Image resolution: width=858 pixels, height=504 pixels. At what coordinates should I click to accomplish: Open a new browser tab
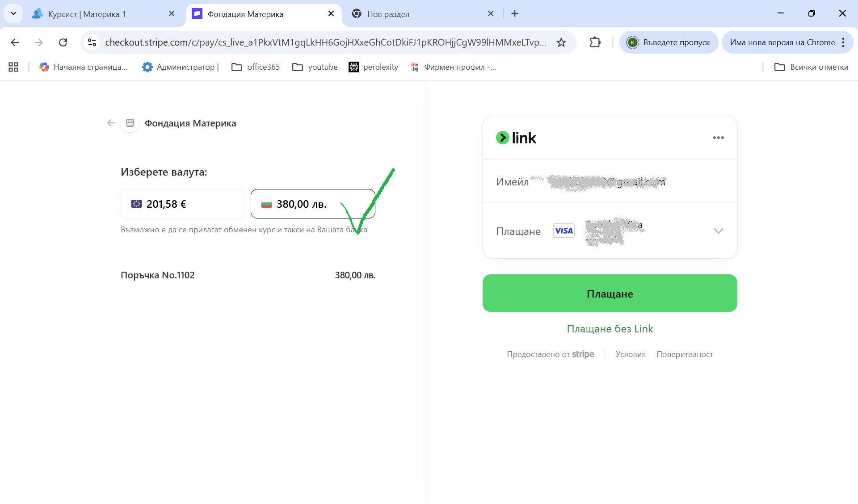(515, 14)
